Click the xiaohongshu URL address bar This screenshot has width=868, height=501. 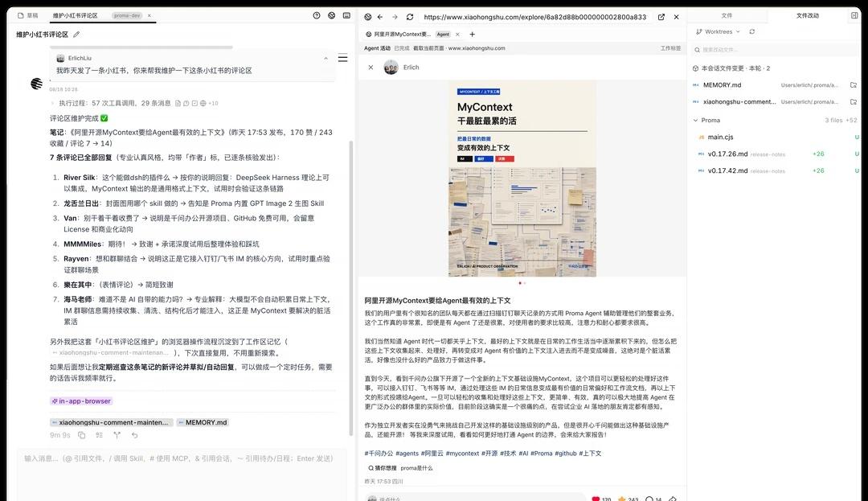coord(535,17)
